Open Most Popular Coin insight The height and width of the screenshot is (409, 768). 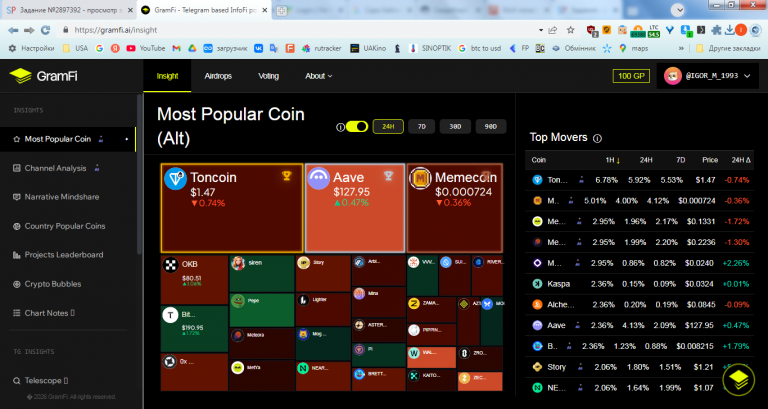point(68,139)
